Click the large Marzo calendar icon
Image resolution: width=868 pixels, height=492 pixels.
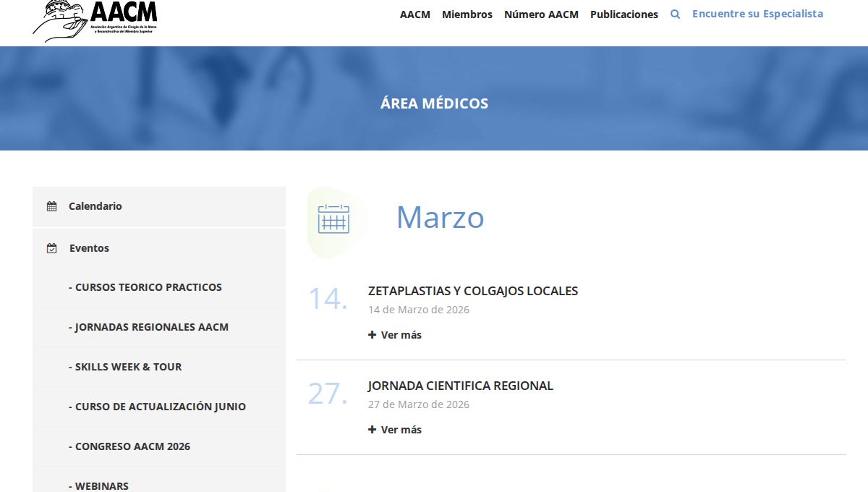coord(333,219)
